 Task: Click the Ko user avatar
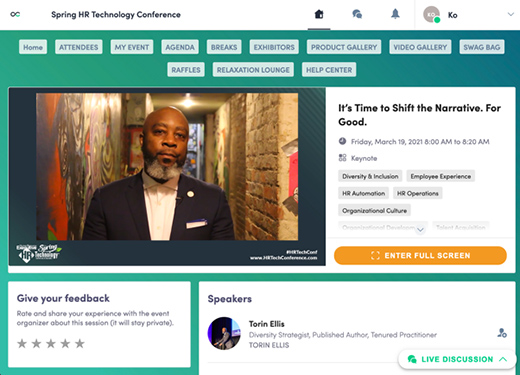432,15
